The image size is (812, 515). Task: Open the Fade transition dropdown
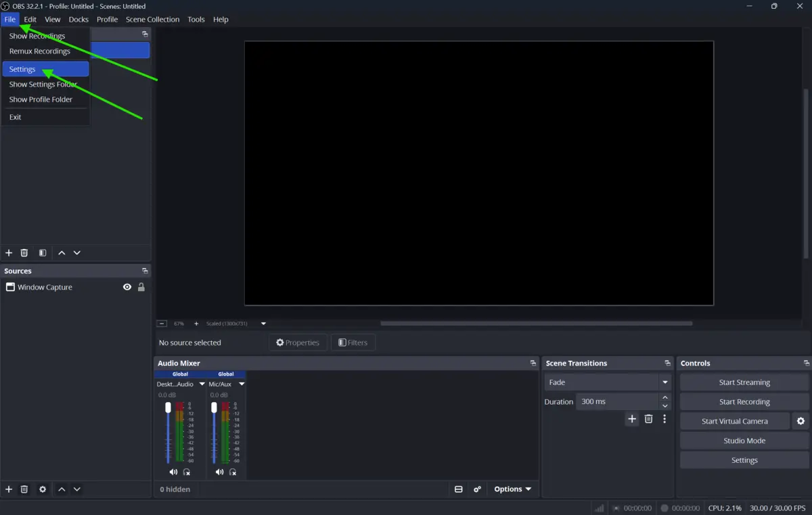click(608, 382)
